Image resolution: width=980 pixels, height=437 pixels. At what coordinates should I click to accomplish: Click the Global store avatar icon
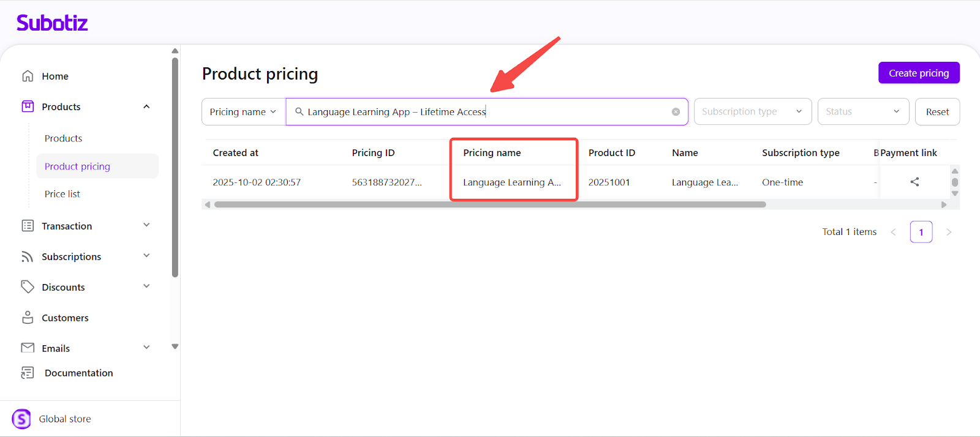21,419
